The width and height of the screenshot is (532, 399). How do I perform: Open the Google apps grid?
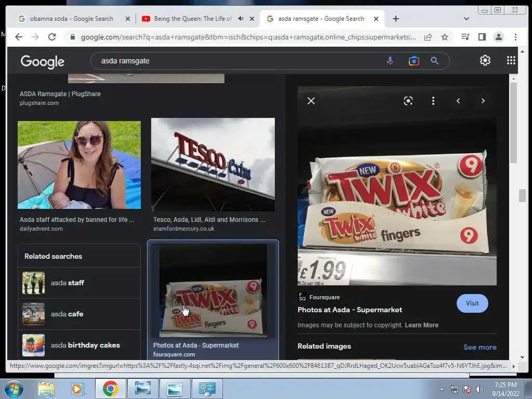coord(511,60)
